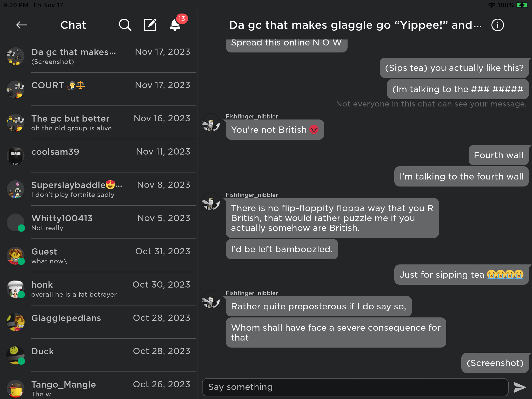Tap coolsam39's avatar in chat list
Image resolution: width=532 pixels, height=399 pixels.
click(16, 156)
